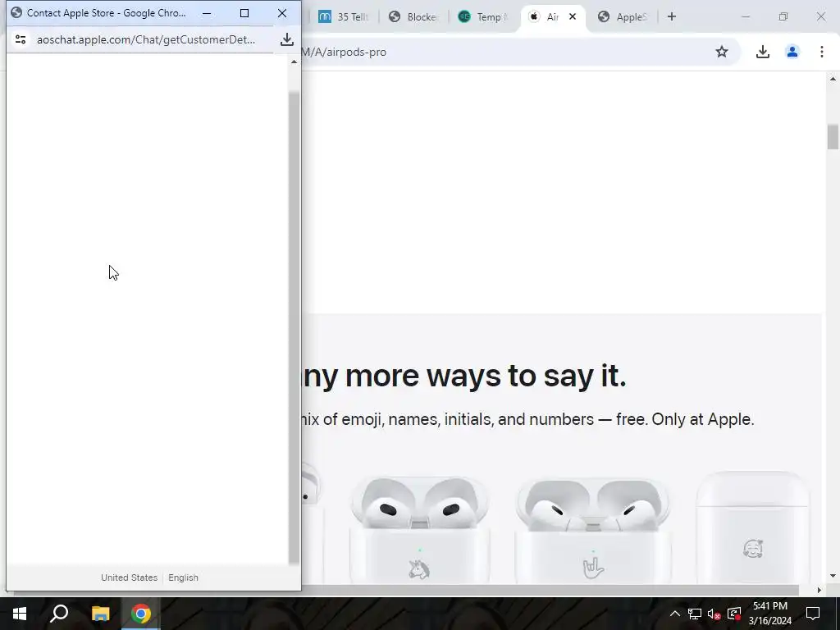Open Chrome downloads in main window toolbar
Viewport: 840px width, 630px height.
tap(763, 52)
